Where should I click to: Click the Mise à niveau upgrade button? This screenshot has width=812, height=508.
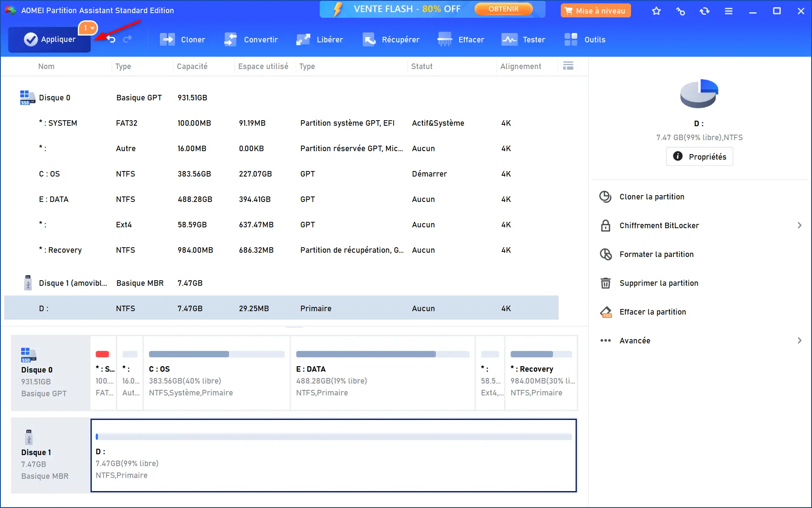(595, 11)
